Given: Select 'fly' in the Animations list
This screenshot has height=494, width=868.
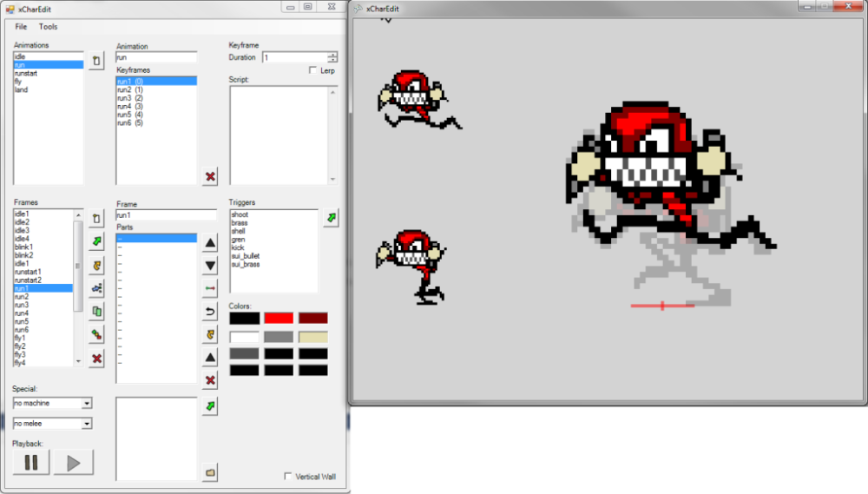Looking at the screenshot, I should pyautogui.click(x=19, y=82).
